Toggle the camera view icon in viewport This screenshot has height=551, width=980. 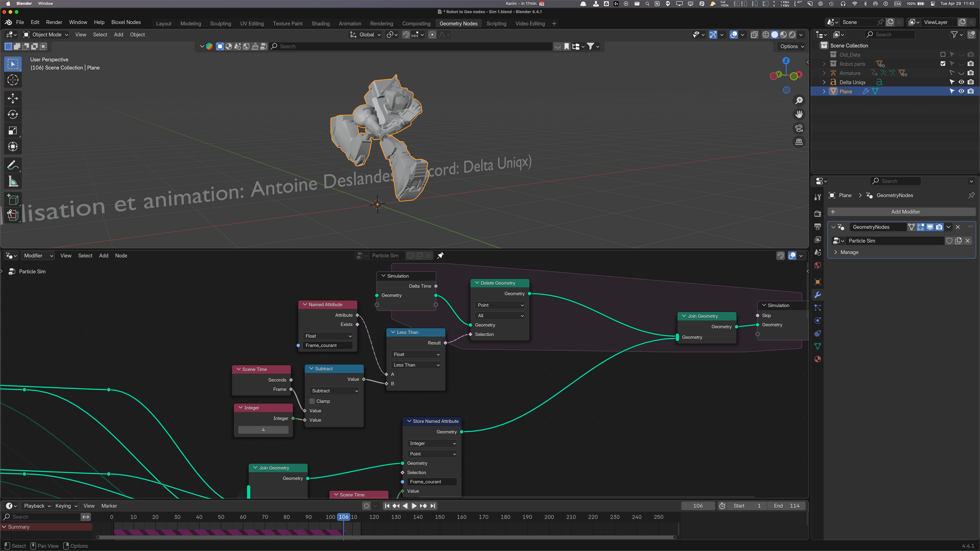pyautogui.click(x=799, y=128)
